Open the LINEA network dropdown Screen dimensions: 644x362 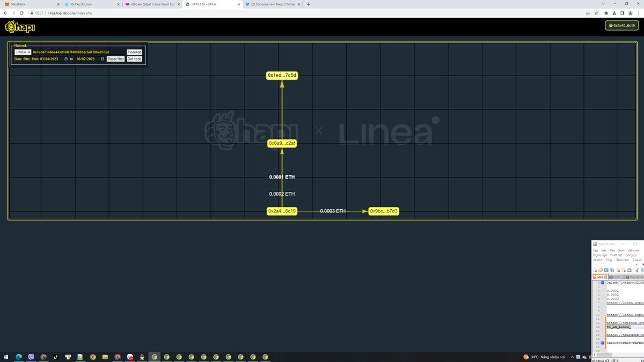[x=23, y=52]
